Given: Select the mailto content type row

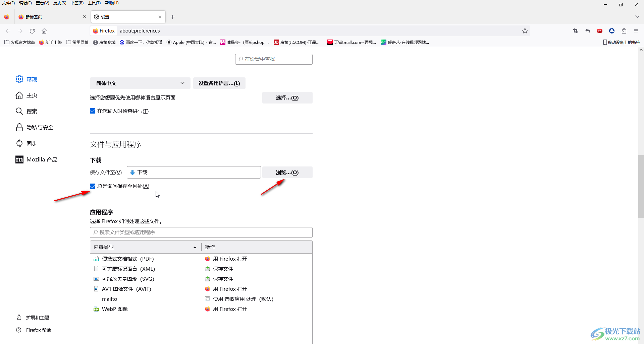Looking at the screenshot, I should [201, 299].
